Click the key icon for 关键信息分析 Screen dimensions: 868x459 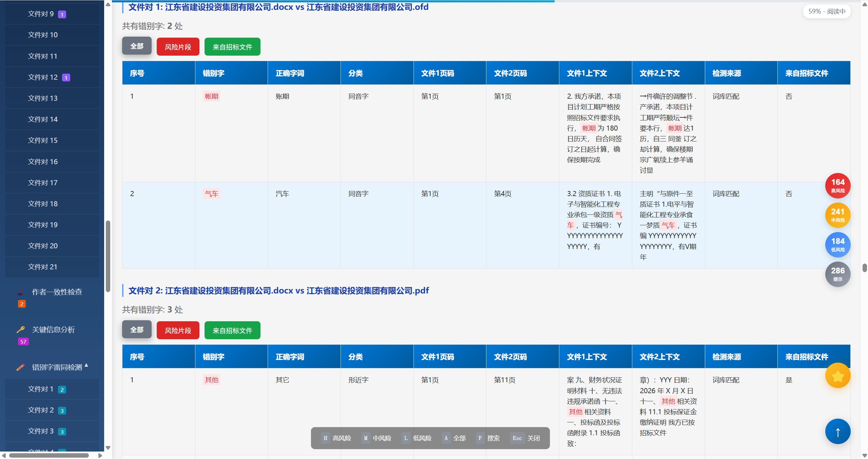[x=20, y=330]
